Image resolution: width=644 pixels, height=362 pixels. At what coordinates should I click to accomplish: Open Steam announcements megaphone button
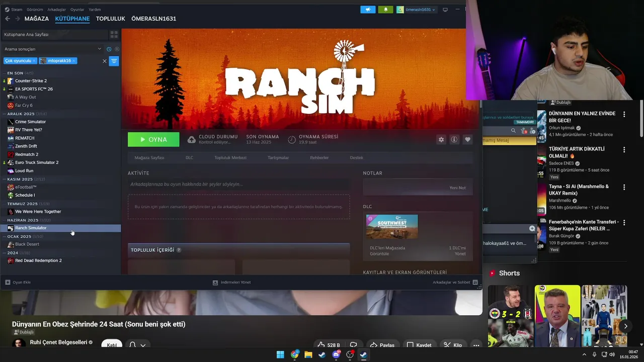pyautogui.click(x=368, y=10)
